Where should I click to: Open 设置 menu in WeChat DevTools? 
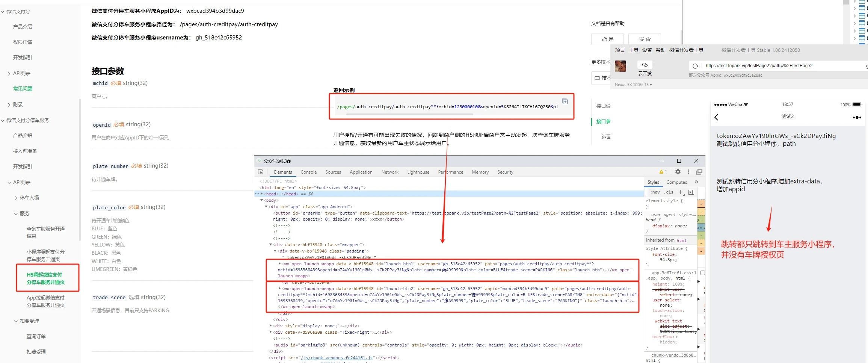tap(647, 50)
